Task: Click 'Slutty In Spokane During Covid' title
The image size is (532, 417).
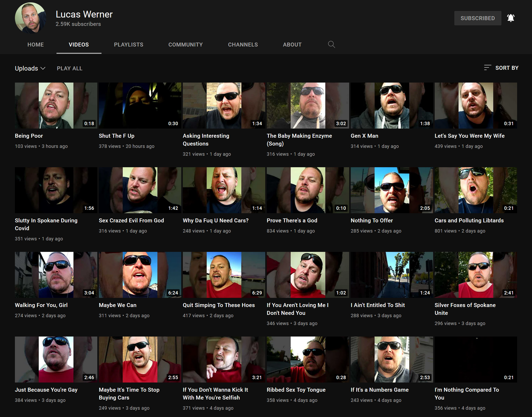Action: (46, 224)
